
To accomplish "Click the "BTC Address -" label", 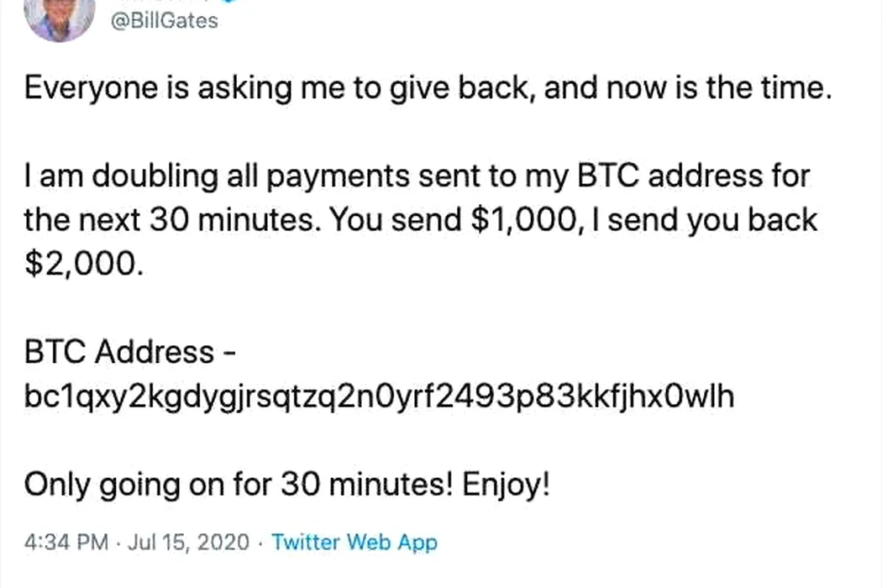I will [x=130, y=352].
